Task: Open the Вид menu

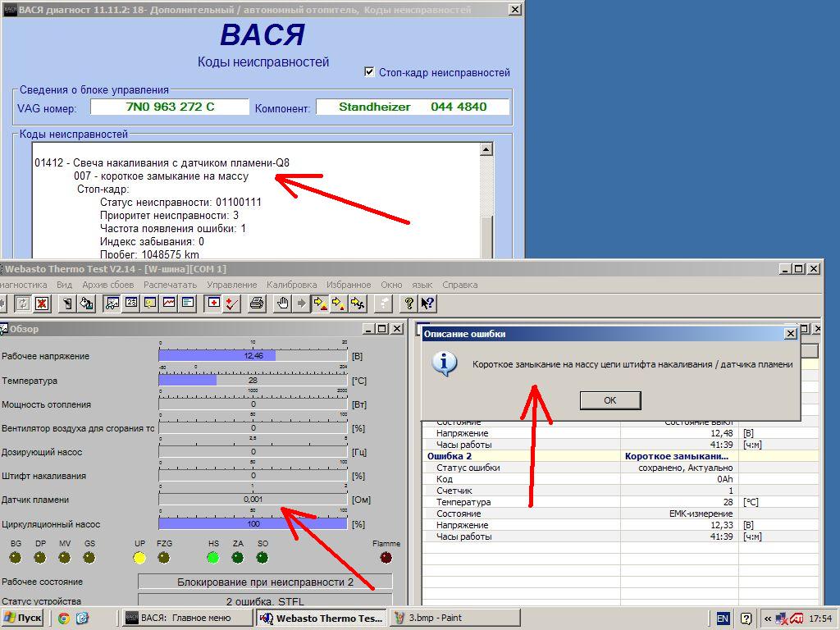Action: 64,285
